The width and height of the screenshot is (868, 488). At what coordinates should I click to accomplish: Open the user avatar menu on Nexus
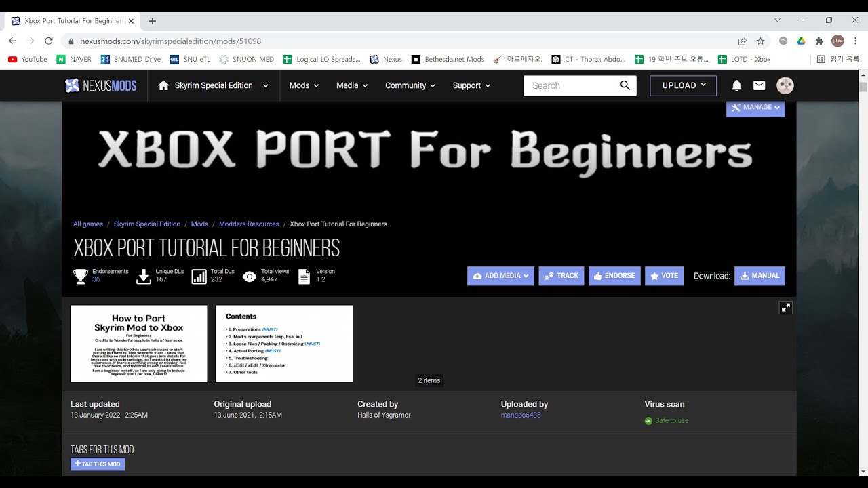(785, 85)
